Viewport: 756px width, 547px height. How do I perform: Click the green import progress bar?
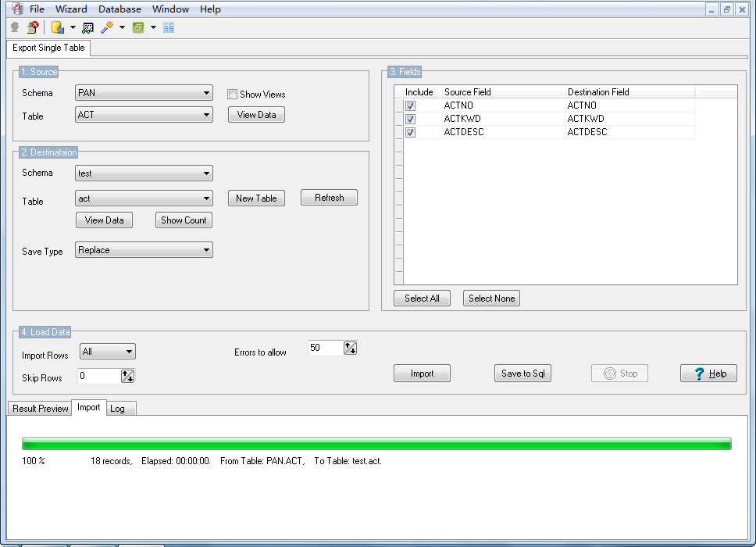point(376,443)
